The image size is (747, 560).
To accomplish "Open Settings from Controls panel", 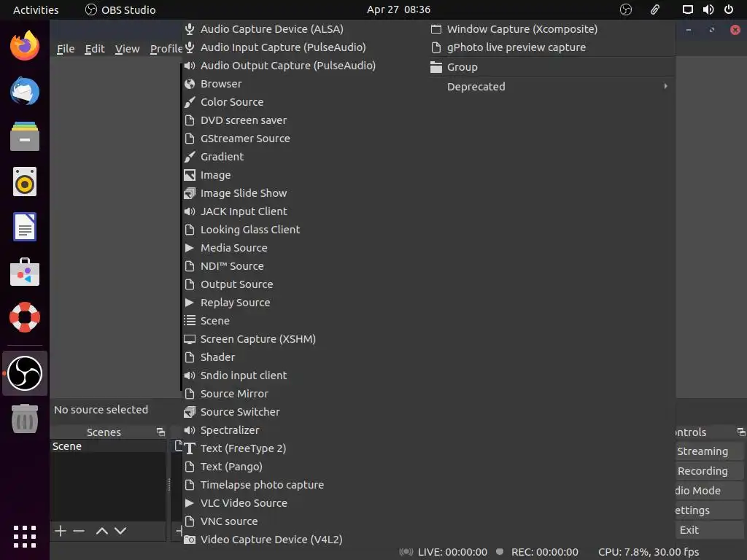I will click(x=709, y=510).
